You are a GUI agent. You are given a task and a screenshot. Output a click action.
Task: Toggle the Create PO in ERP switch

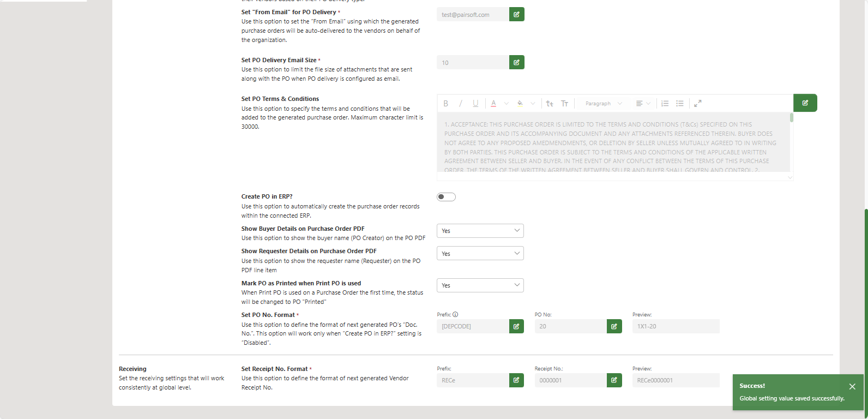point(446,197)
